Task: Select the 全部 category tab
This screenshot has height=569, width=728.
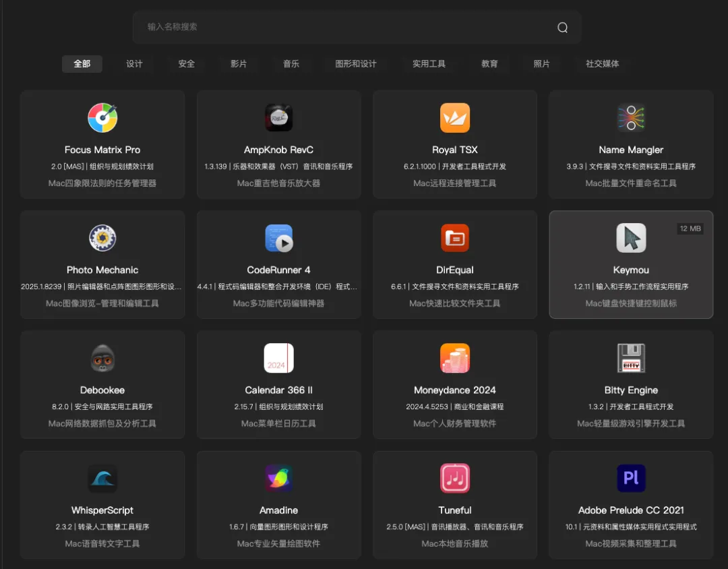Action: [82, 63]
